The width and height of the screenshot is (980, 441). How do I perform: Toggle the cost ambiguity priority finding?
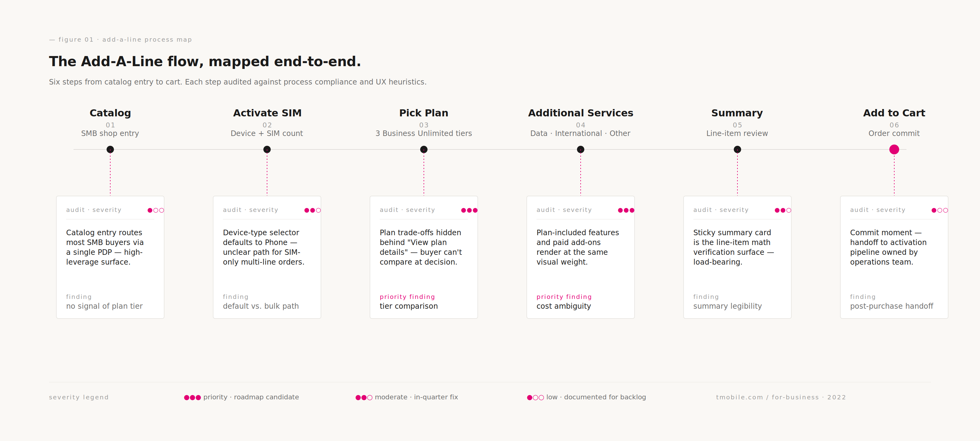click(x=564, y=297)
